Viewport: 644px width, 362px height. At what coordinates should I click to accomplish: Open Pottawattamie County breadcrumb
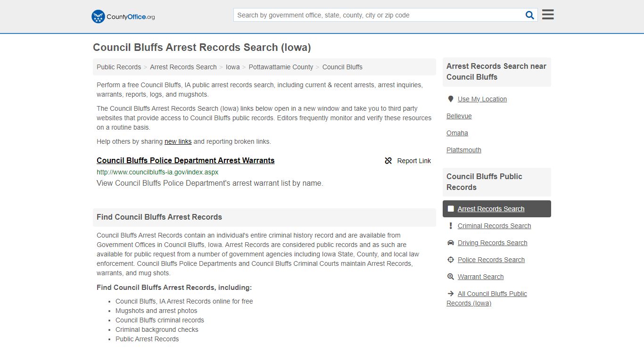pos(281,67)
